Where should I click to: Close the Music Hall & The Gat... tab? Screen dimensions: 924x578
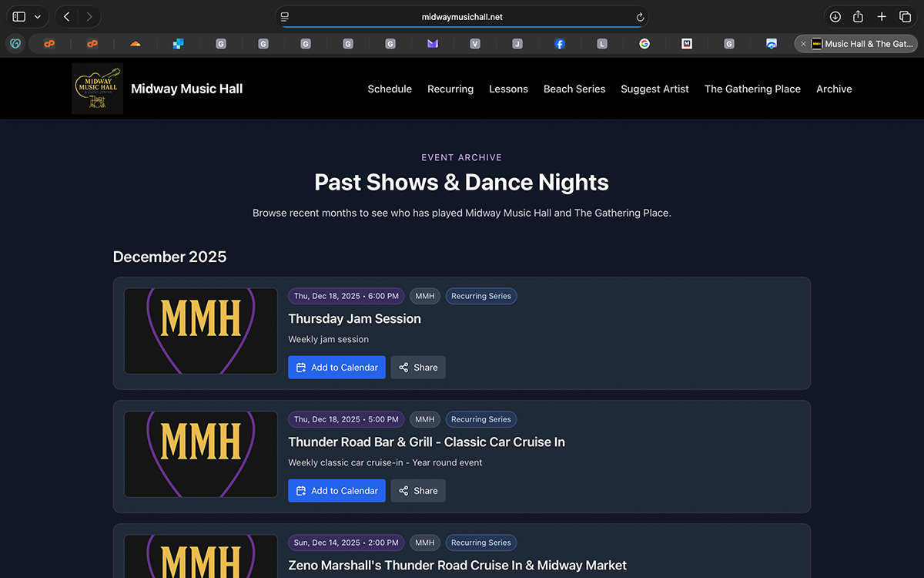pyautogui.click(x=803, y=44)
